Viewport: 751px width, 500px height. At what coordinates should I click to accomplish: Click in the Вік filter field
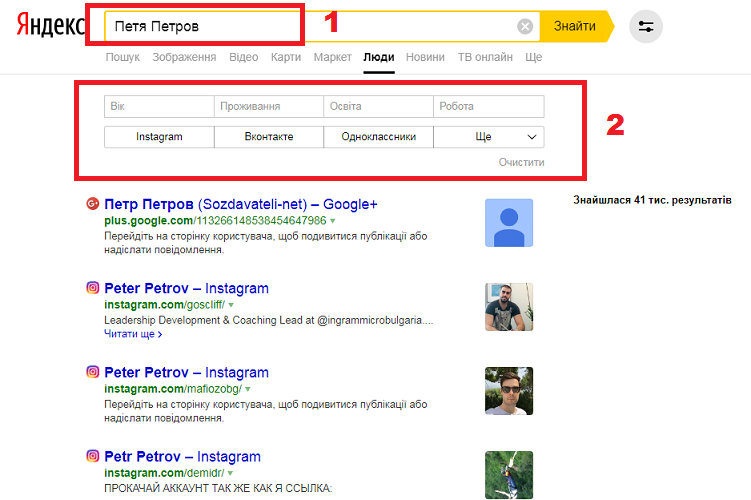click(159, 106)
